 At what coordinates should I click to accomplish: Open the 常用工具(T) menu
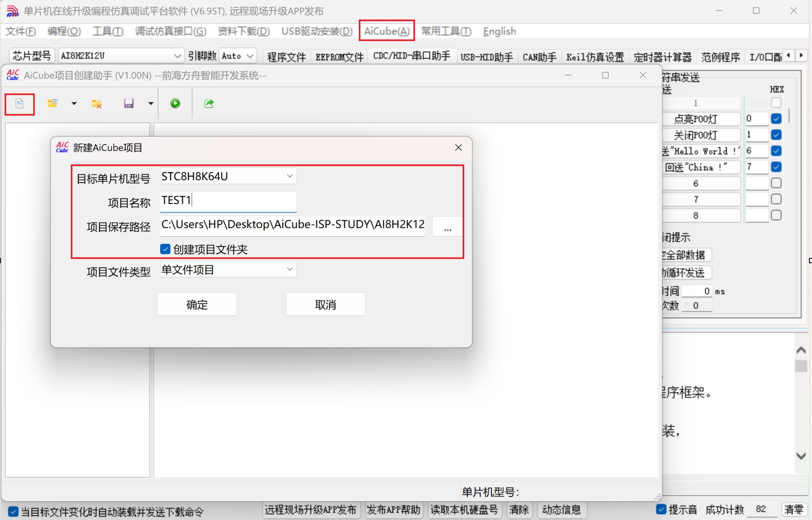click(446, 31)
